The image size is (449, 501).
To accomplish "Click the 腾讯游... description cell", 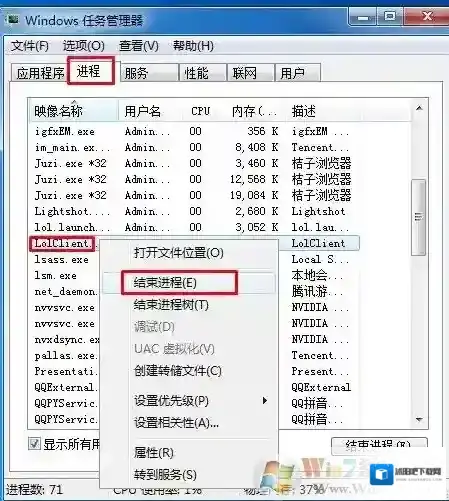I will [x=317, y=291].
